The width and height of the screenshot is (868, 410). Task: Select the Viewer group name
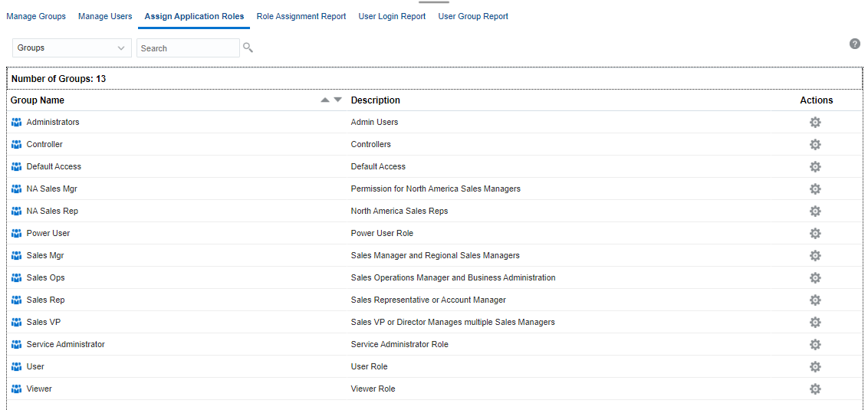point(39,389)
